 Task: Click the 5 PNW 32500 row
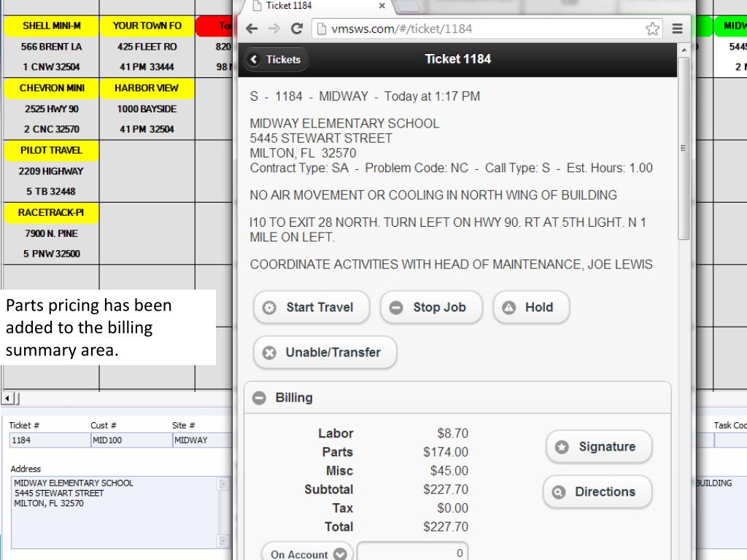tap(52, 254)
